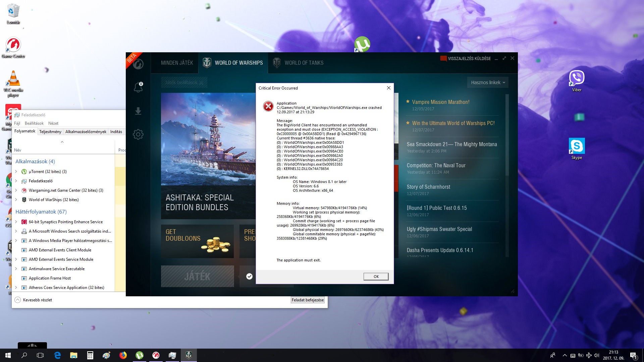Open the Fájl menu in Task Manager
Viewport: 644px width, 362px height.
(17, 123)
